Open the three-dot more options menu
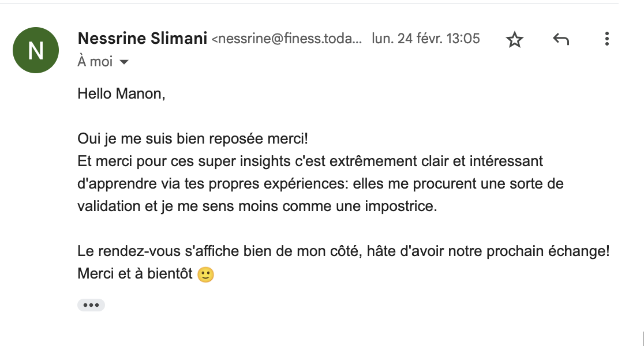The image size is (644, 346). [606, 39]
